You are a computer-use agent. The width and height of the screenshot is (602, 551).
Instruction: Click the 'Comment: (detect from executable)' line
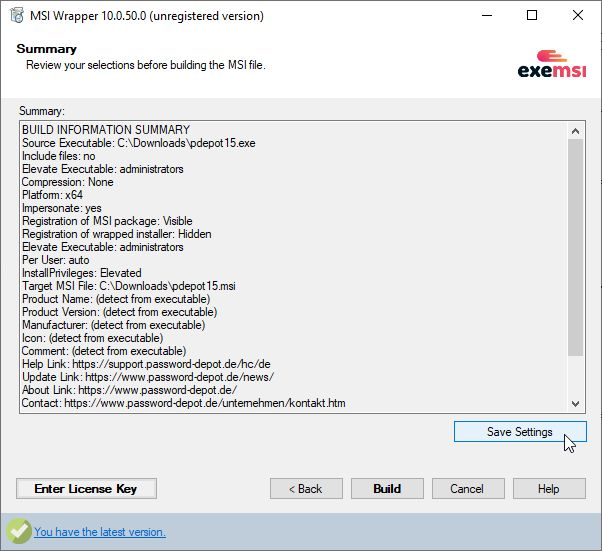pos(104,351)
